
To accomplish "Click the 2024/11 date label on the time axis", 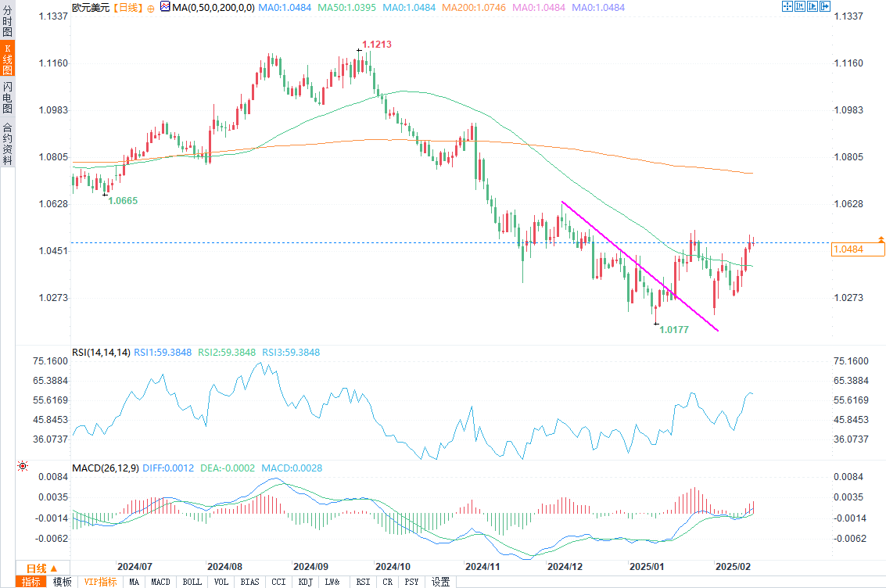I will pos(482,567).
